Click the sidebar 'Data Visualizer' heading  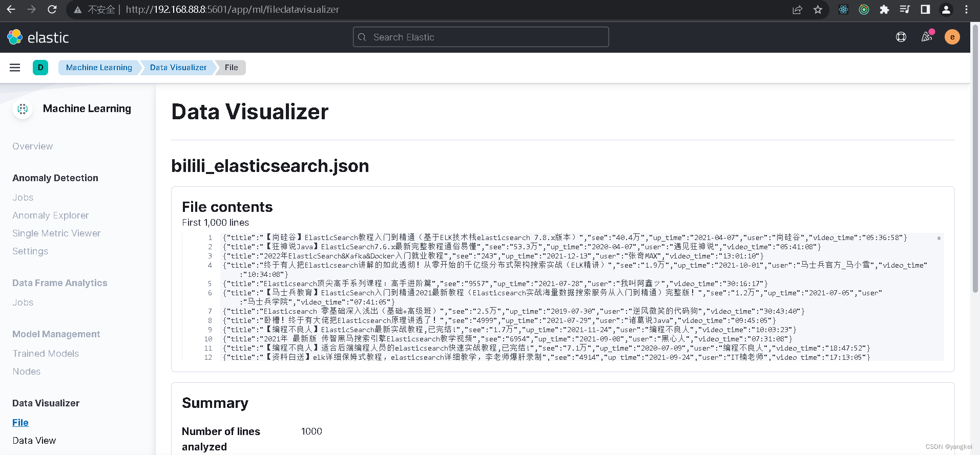[46, 403]
